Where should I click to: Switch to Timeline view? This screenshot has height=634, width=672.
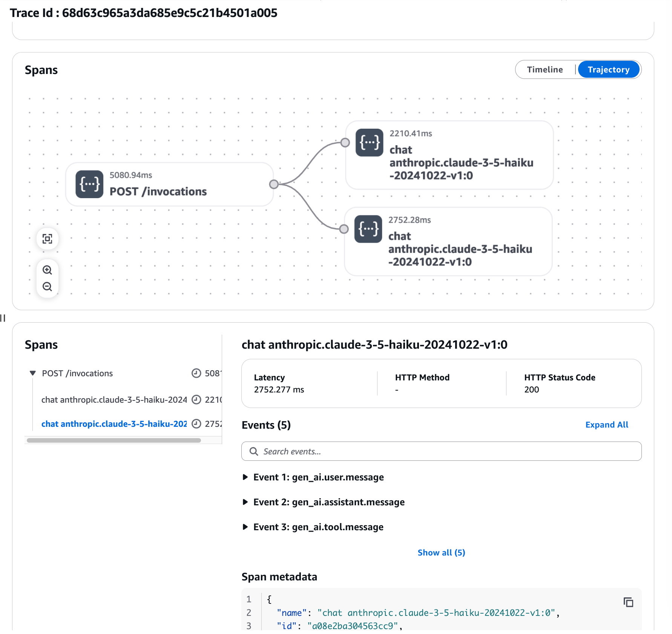(545, 69)
